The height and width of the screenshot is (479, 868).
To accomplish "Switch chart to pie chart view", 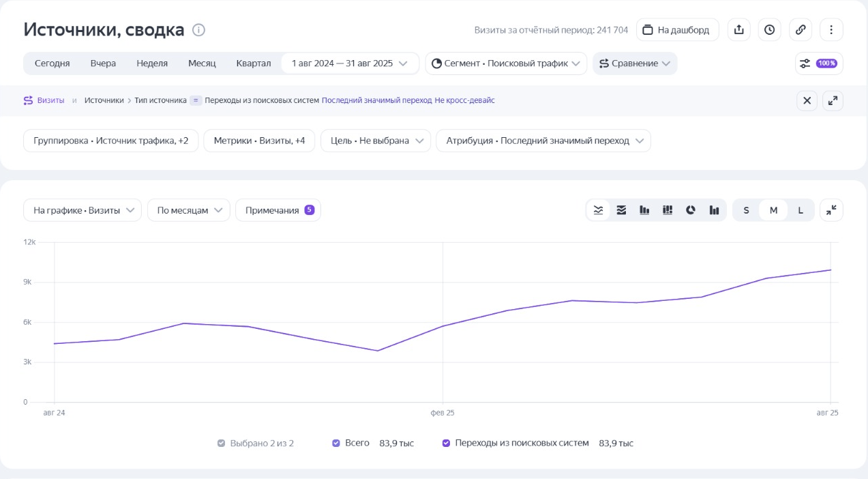I will tap(691, 210).
